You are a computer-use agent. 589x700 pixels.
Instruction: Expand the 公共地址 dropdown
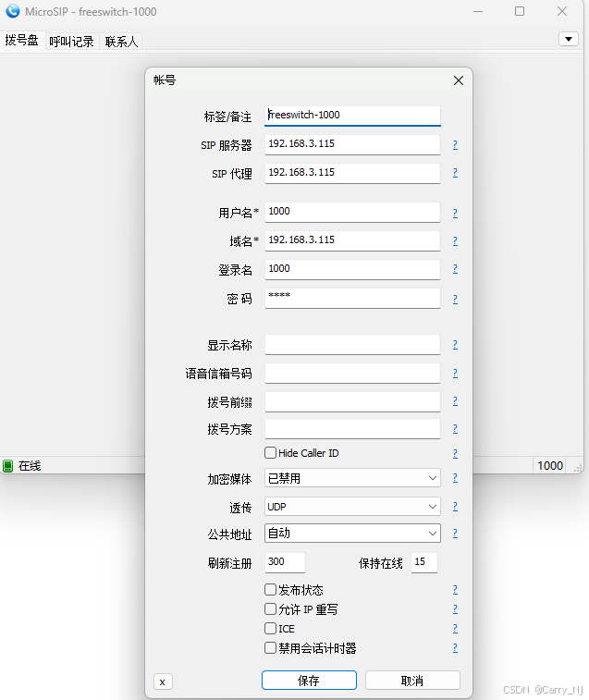[352, 534]
